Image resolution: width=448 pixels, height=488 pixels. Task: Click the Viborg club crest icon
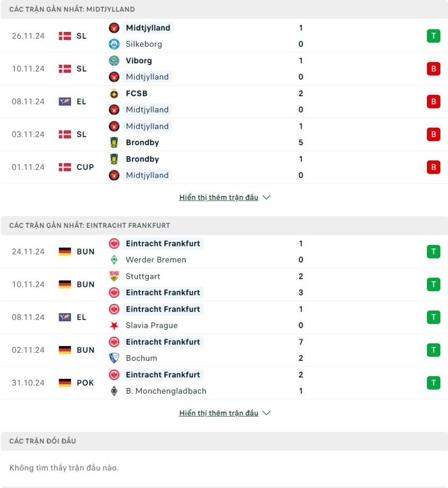(x=114, y=61)
